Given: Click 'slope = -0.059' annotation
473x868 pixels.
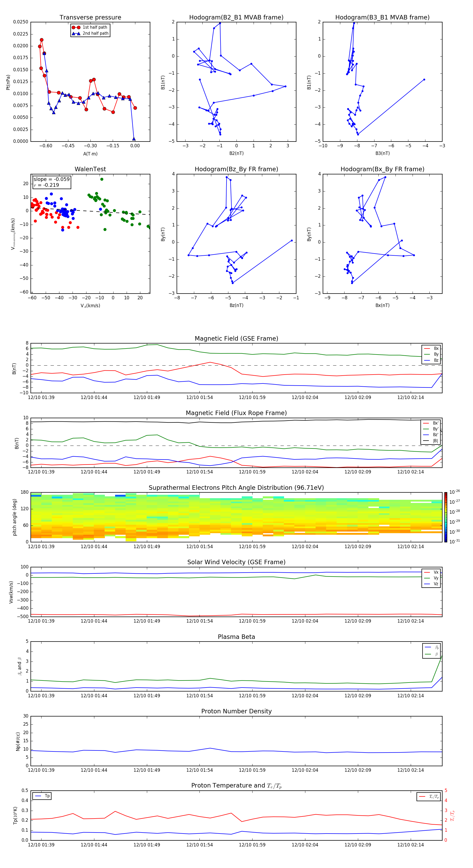Looking at the screenshot, I should pos(52,179).
